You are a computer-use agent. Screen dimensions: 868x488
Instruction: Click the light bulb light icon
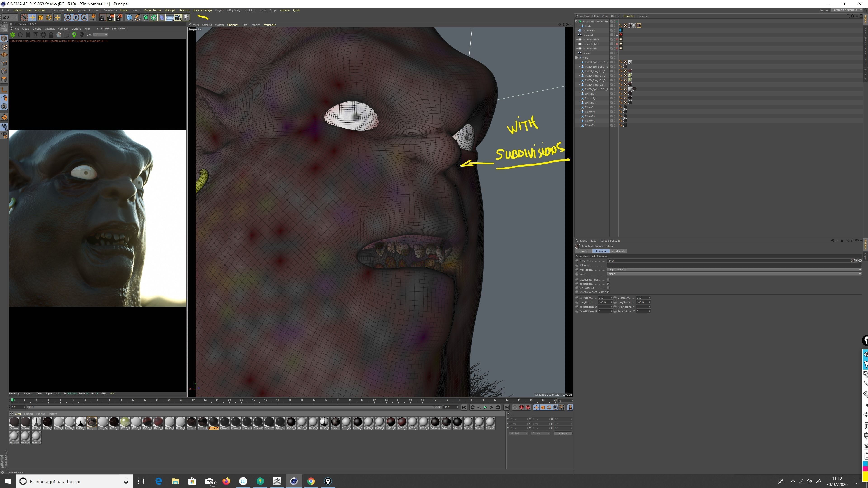(186, 18)
